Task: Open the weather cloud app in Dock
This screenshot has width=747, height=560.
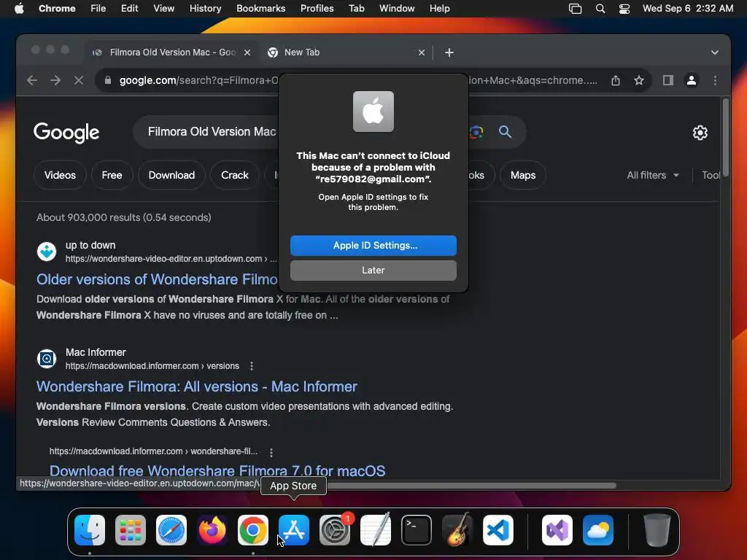Action: pos(598,530)
